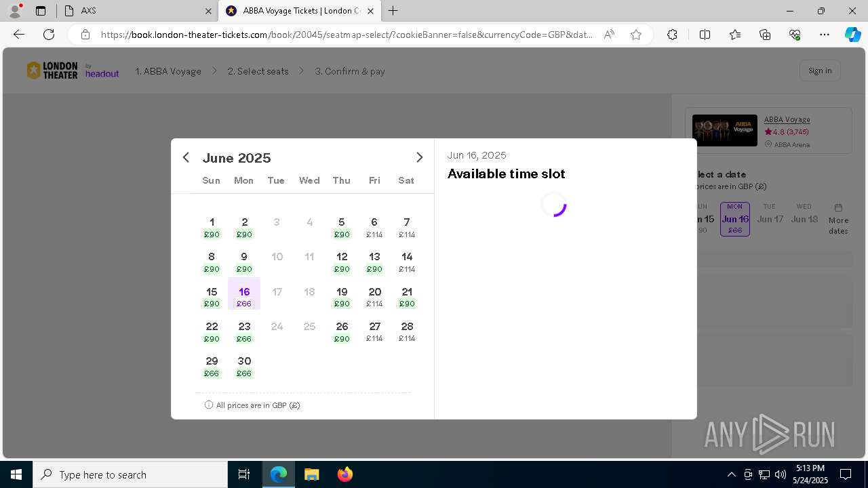
Task: Switch to ABBA Voyage Tickets tab
Action: [x=299, y=11]
